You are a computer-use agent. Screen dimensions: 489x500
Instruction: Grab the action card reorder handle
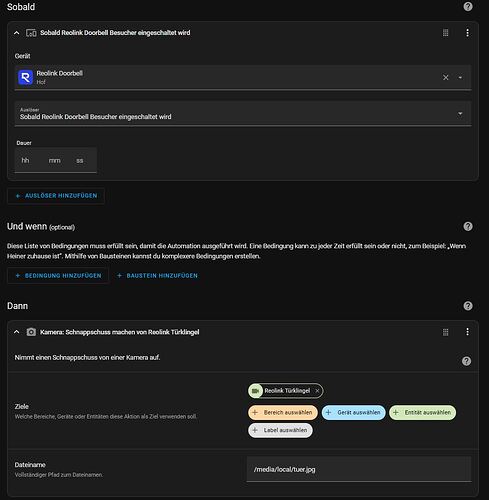(x=445, y=332)
